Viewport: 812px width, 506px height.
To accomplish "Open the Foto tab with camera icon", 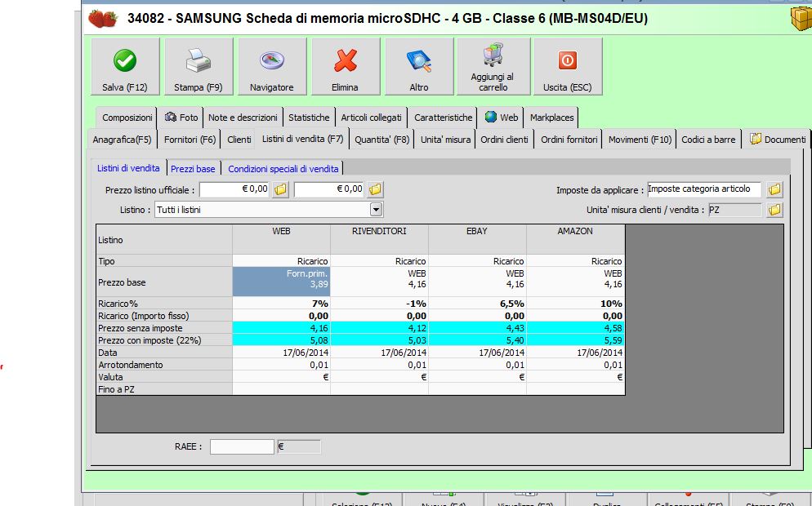I will [x=181, y=118].
